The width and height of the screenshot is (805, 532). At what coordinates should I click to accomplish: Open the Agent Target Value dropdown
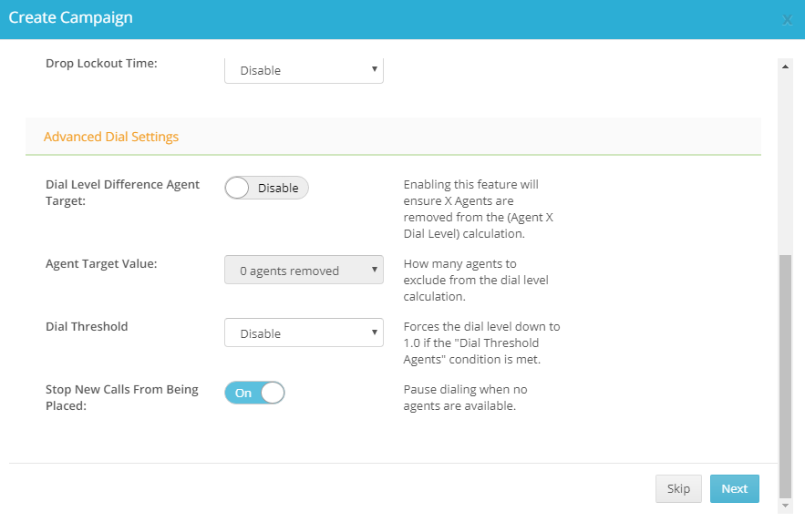tap(304, 270)
